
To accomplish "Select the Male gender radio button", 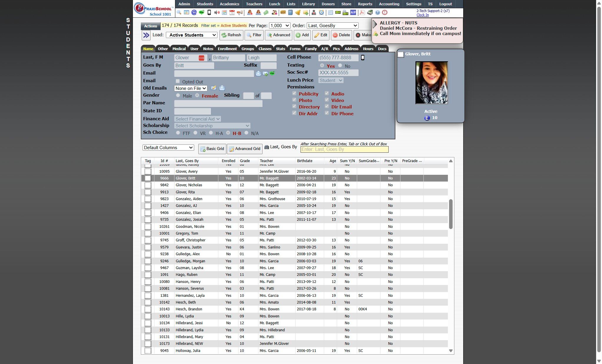I will pyautogui.click(x=178, y=95).
